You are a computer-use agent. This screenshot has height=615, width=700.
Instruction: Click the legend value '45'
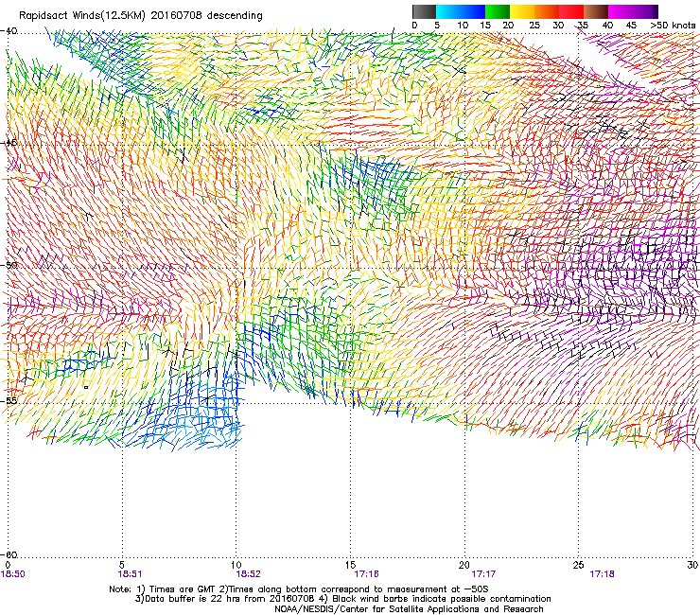click(631, 26)
